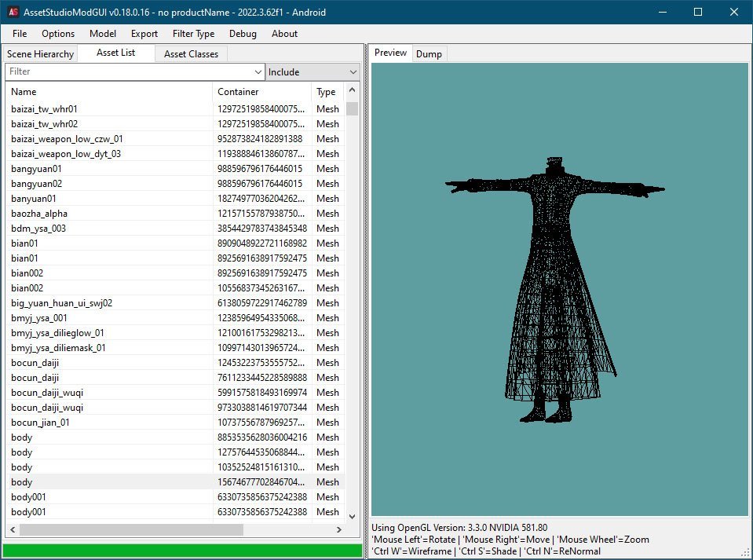Image resolution: width=753 pixels, height=560 pixels.
Task: Switch to the Dump tab
Action: click(429, 54)
